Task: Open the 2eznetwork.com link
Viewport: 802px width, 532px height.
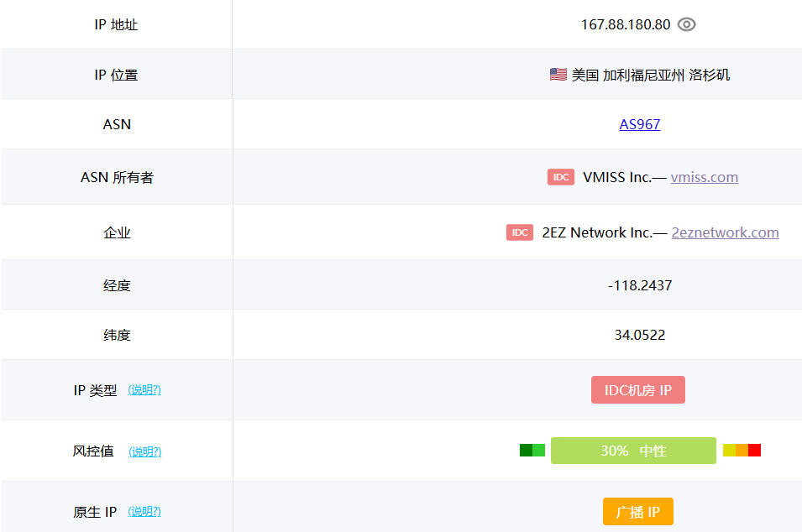Action: 725,232
